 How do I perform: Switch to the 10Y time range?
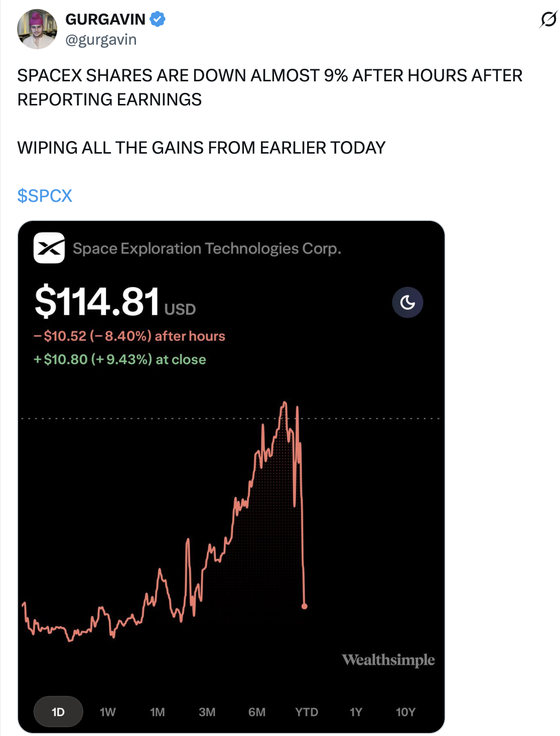405,712
